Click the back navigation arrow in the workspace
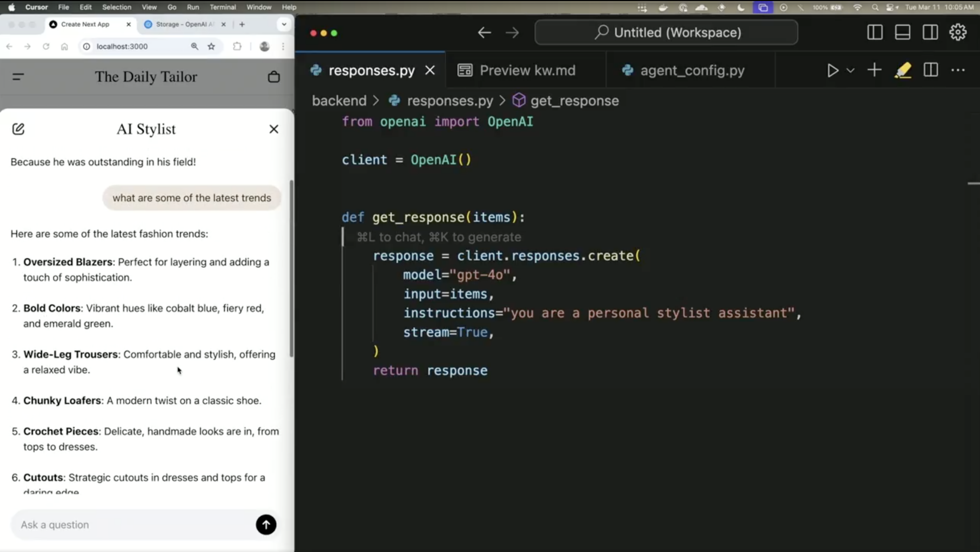The width and height of the screenshot is (980, 552). point(484,32)
